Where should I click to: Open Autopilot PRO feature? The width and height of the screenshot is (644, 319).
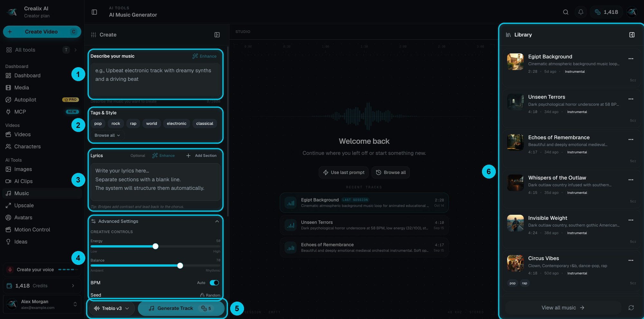42,100
